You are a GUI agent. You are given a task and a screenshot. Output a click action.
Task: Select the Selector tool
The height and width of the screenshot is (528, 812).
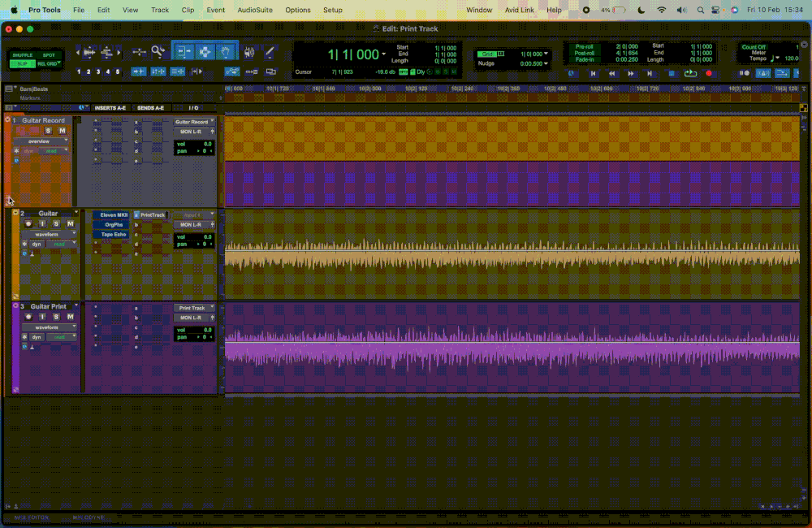204,52
